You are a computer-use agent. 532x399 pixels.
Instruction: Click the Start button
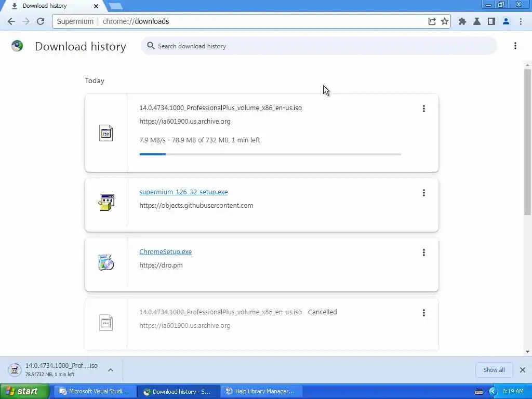coord(25,391)
